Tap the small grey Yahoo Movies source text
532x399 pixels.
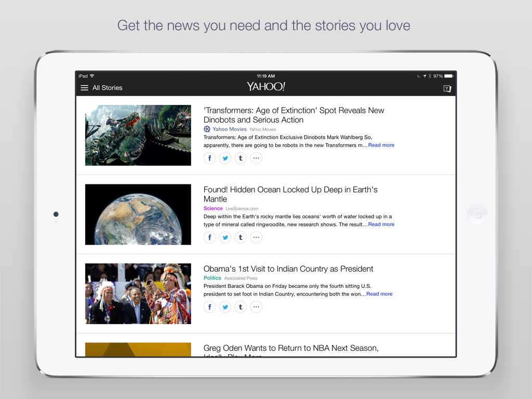click(262, 129)
